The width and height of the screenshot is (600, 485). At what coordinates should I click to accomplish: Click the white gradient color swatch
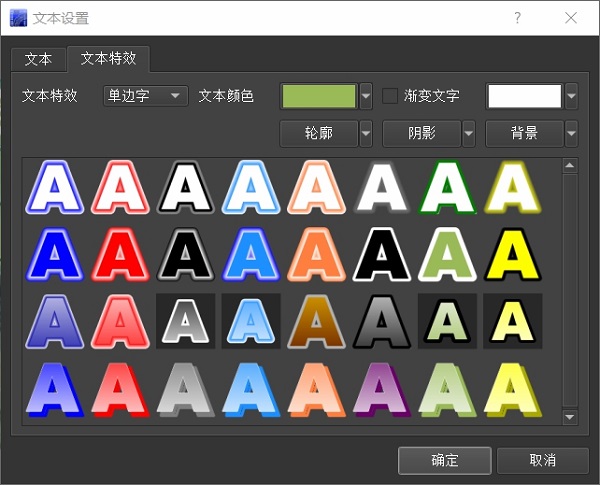click(x=524, y=96)
